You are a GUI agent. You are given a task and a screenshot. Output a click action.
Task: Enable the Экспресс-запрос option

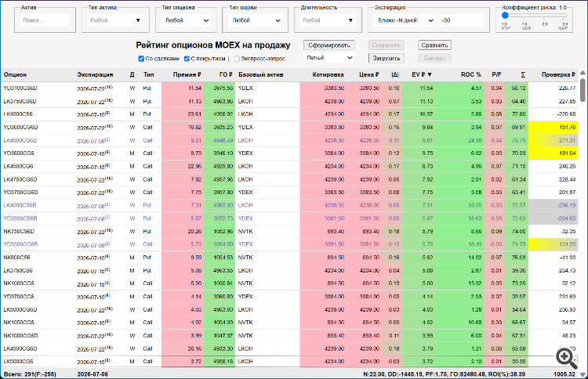click(237, 59)
